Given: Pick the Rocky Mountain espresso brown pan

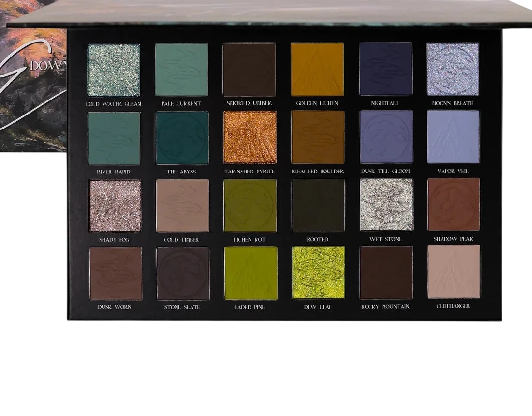Looking at the screenshot, I should [x=386, y=273].
